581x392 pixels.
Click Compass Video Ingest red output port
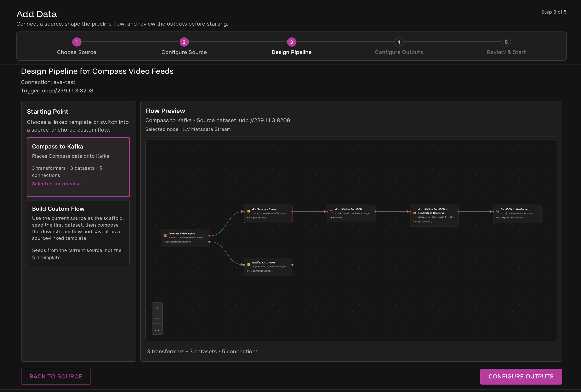pos(209,236)
